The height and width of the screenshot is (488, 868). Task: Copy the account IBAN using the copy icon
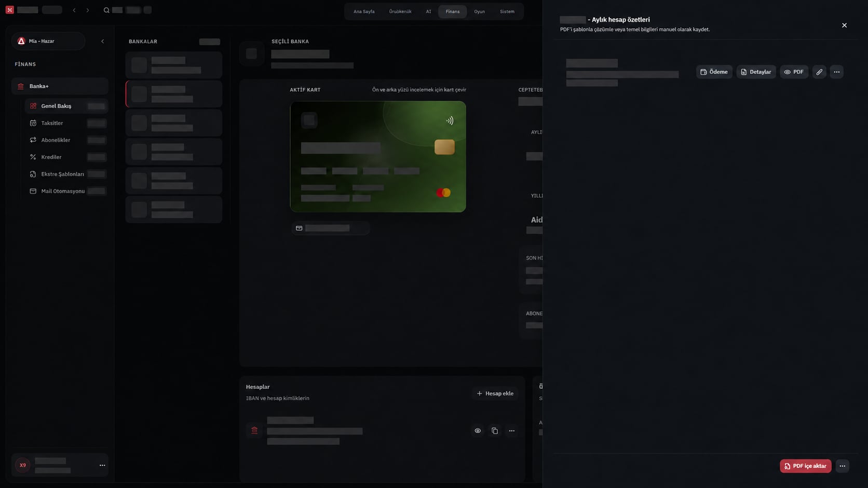(495, 431)
